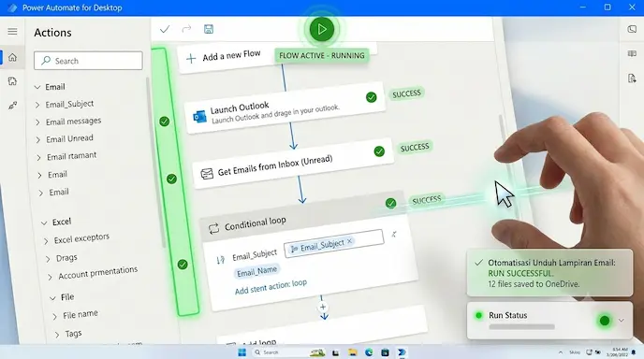This screenshot has width=644, height=359.
Task: Collapse the File actions group
Action: (x=52, y=298)
